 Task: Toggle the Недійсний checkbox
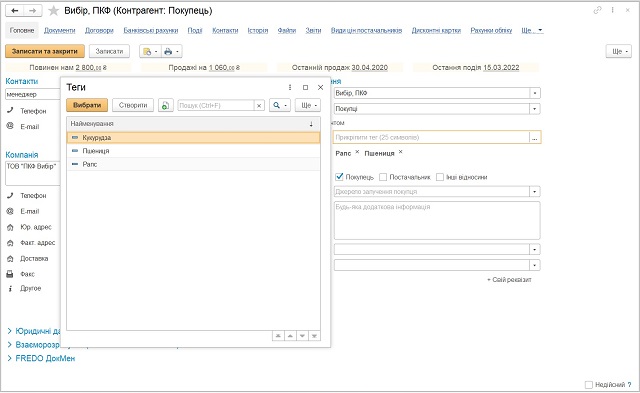click(589, 384)
